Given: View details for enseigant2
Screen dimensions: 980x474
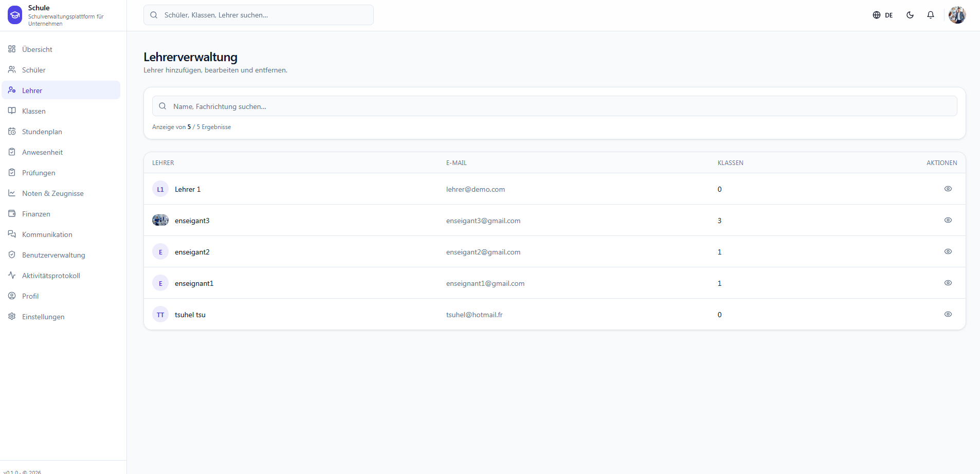Looking at the screenshot, I should (x=948, y=251).
